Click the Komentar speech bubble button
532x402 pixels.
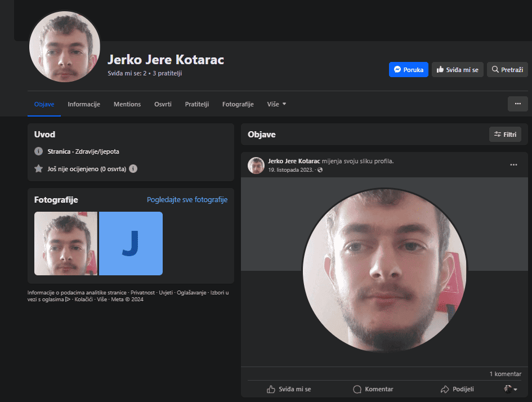(373, 389)
